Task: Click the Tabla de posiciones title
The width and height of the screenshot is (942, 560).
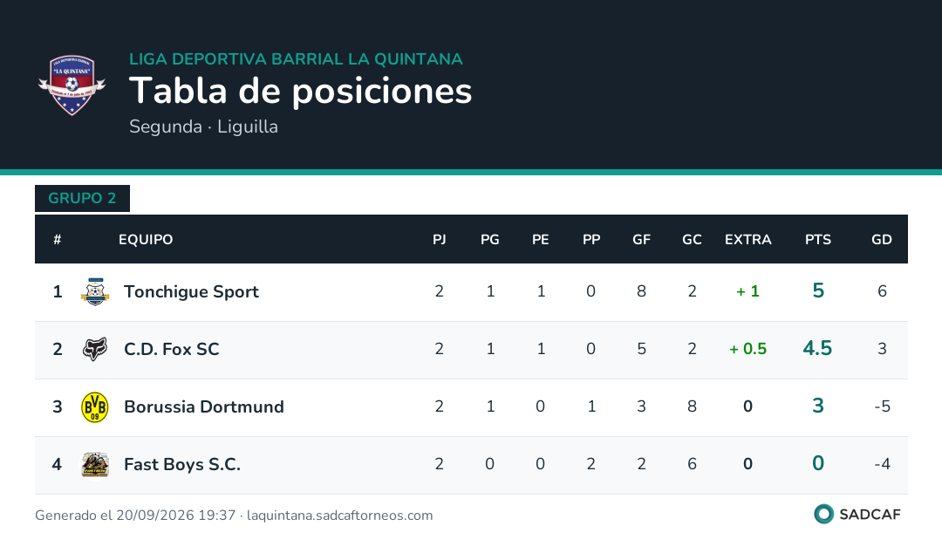Action: point(300,92)
